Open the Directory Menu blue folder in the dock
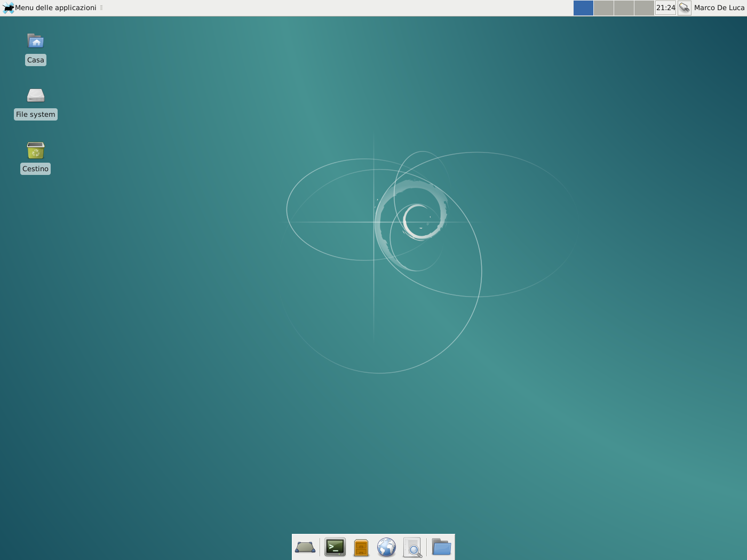 point(441,547)
